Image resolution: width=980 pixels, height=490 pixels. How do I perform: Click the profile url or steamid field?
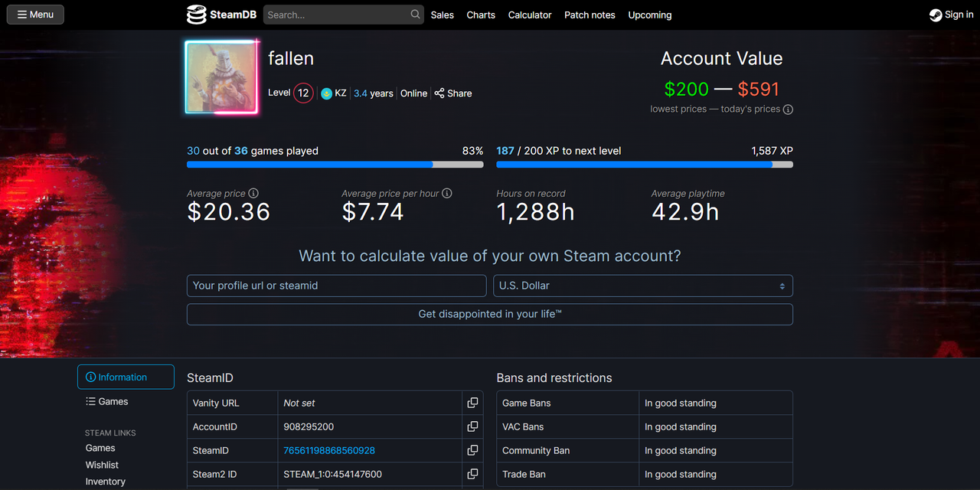337,286
